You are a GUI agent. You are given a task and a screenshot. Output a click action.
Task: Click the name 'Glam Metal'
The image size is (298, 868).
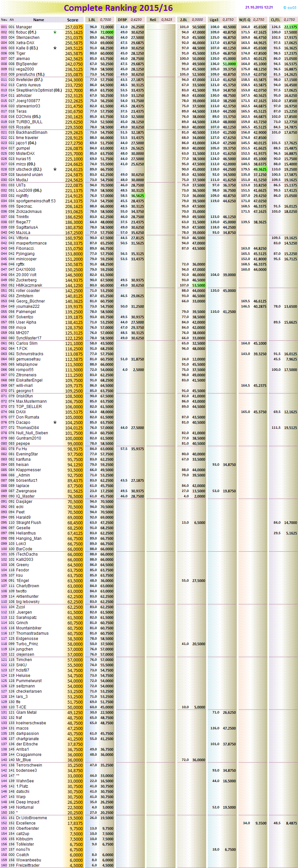(x=26, y=712)
